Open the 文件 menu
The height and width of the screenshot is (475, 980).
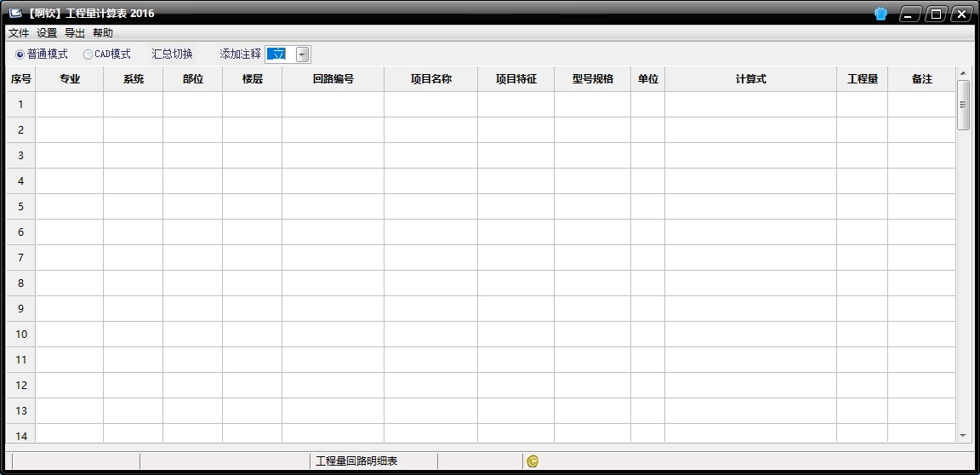coord(19,33)
